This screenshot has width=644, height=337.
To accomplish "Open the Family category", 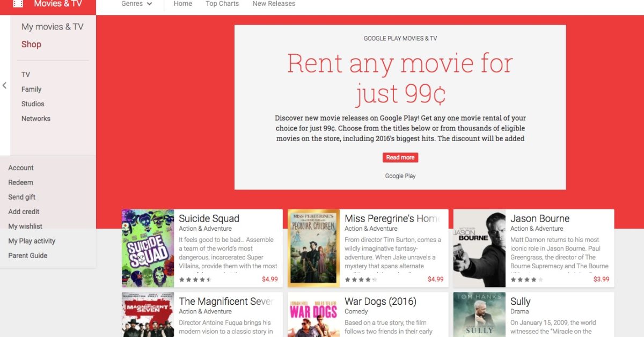I will pyautogui.click(x=31, y=89).
